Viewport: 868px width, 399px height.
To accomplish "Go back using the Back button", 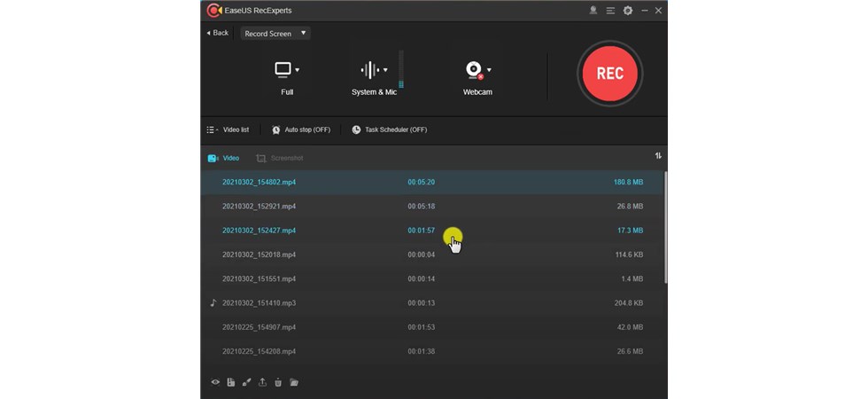I will 218,33.
